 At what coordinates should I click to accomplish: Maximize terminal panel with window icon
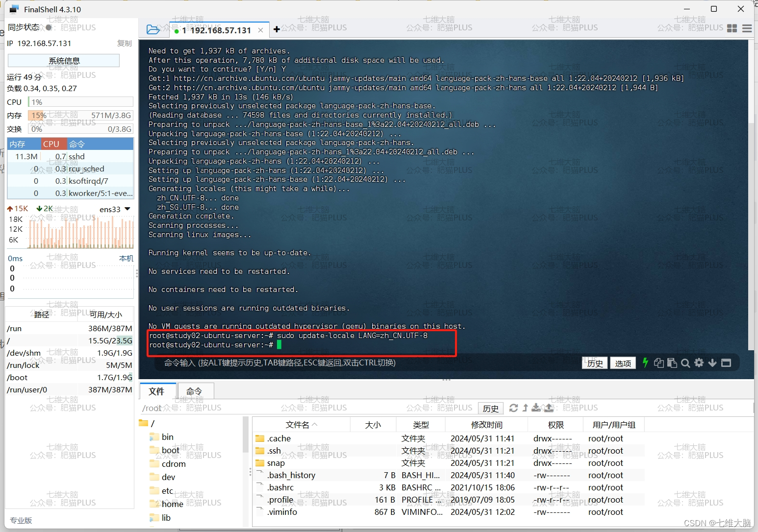coord(726,363)
